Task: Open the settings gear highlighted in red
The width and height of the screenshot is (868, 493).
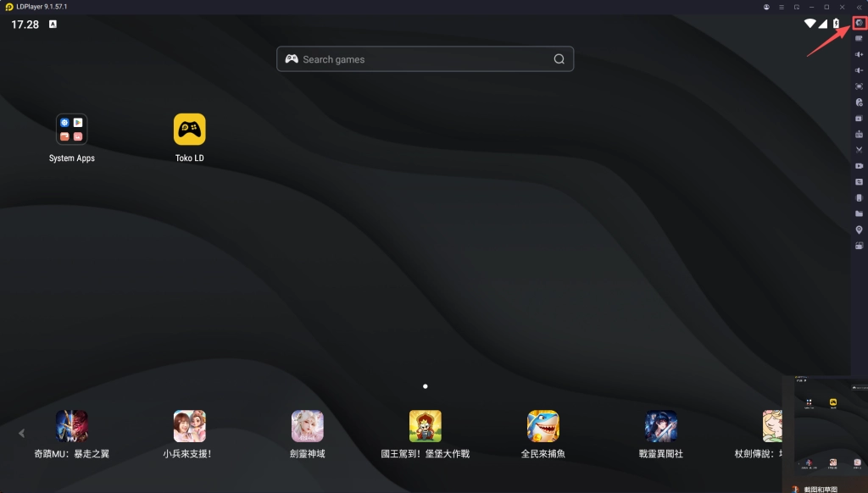Action: [859, 23]
